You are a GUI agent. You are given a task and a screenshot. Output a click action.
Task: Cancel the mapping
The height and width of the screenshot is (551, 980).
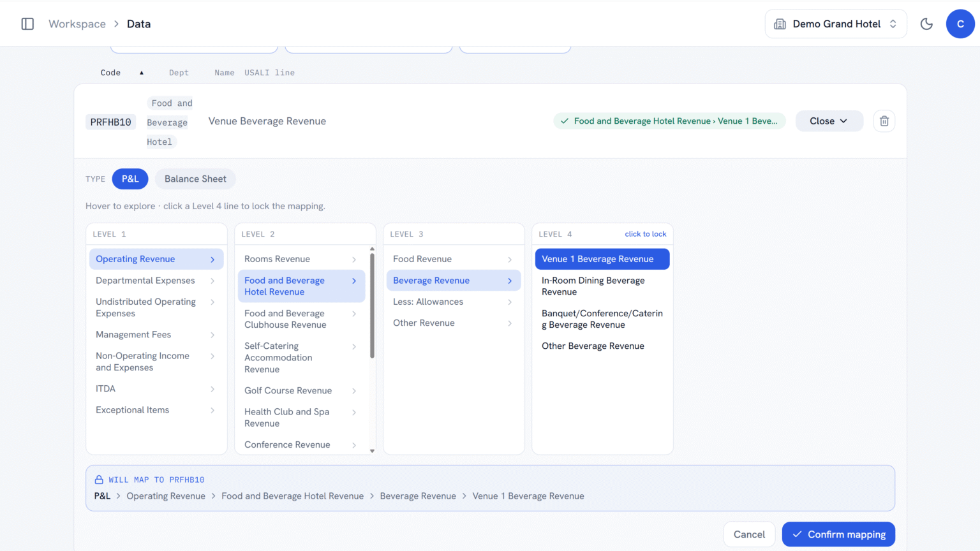749,534
